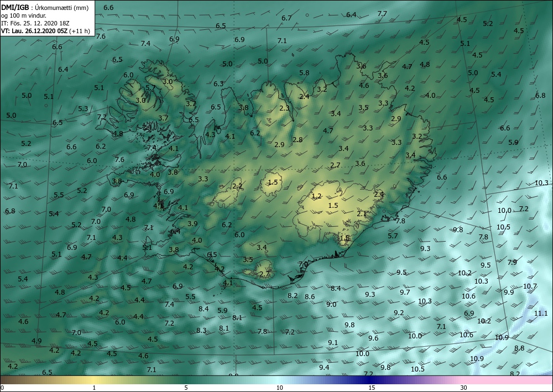553x392 pixels.
Task: Select the 'IT: Fös. 25. 12. 2020 18Z' line
Action: click(35, 23)
